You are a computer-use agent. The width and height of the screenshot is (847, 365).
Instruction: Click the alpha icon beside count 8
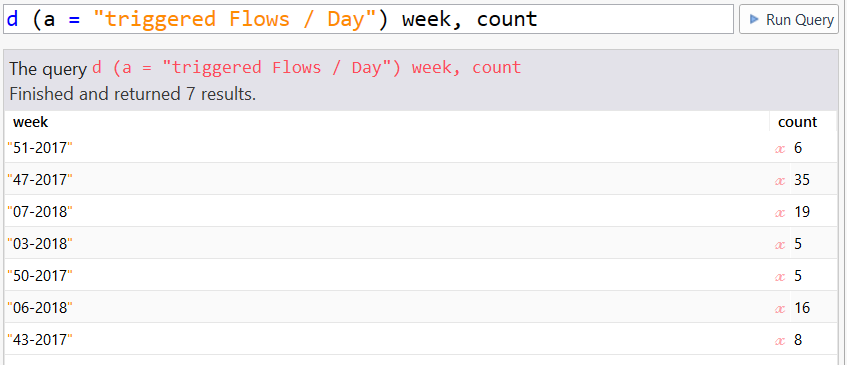pyautogui.click(x=779, y=341)
